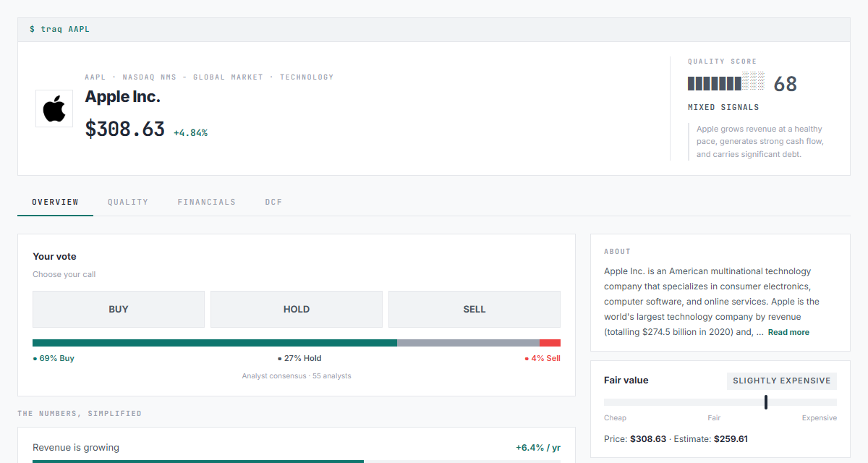Screen dimensions: 868x463
Task: Vote SELL on Apple
Action: [475, 309]
